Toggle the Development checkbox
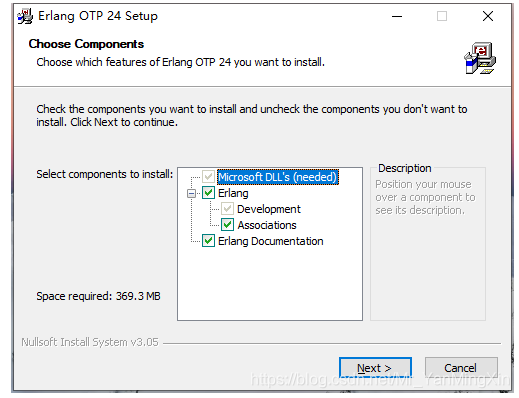Image resolution: width=519 pixels, height=398 pixels. (227, 209)
